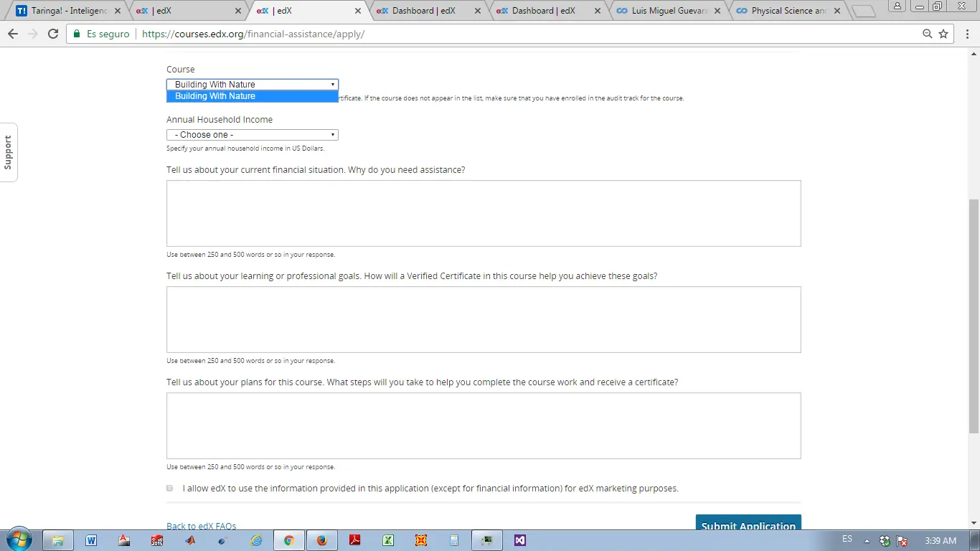Show hidden system tray icons

[867, 541]
